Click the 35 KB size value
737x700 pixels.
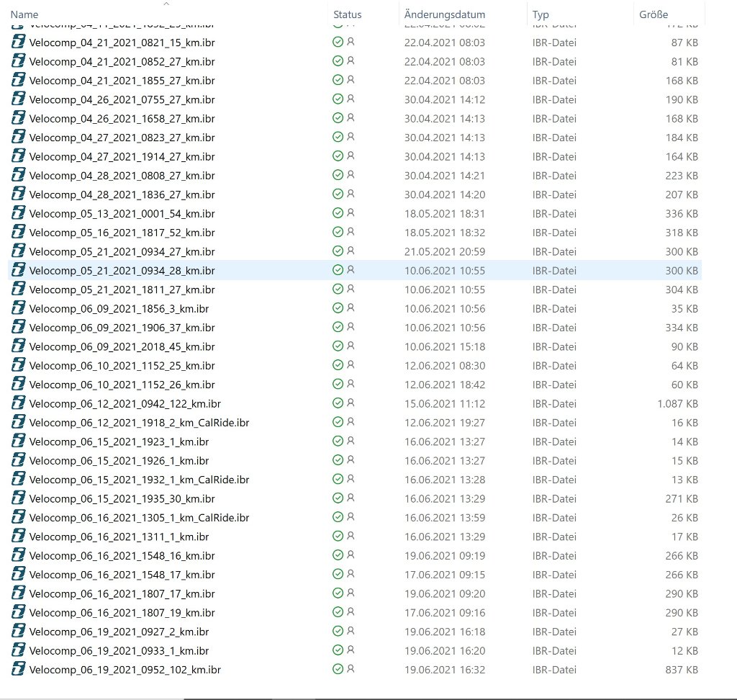point(684,309)
